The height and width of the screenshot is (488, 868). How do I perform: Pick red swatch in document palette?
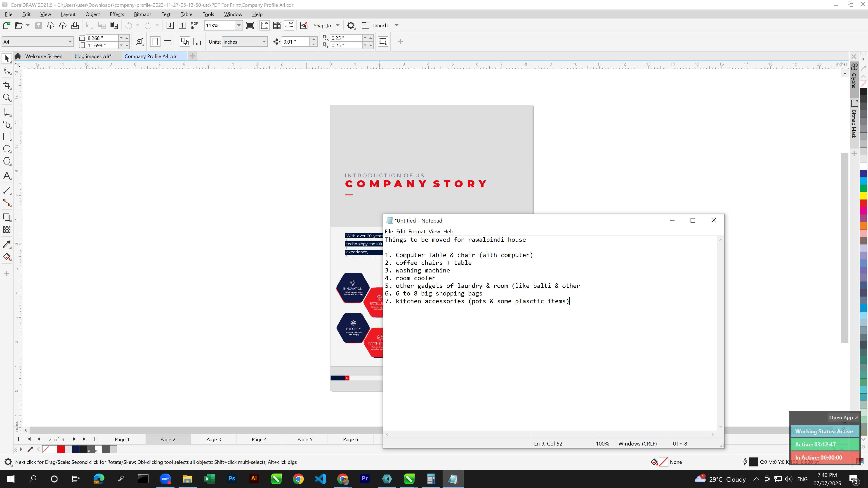pyautogui.click(x=61, y=449)
